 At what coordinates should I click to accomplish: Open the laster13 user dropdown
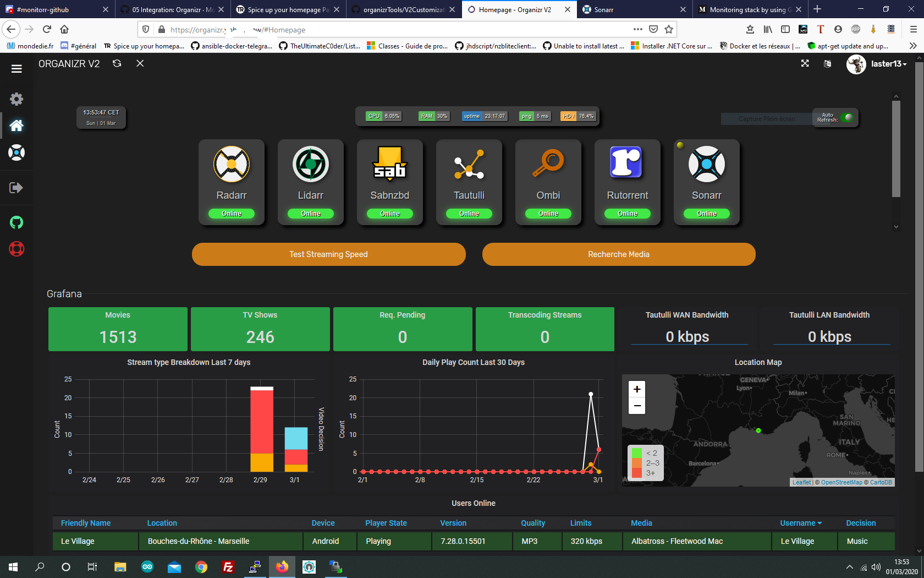(x=887, y=64)
